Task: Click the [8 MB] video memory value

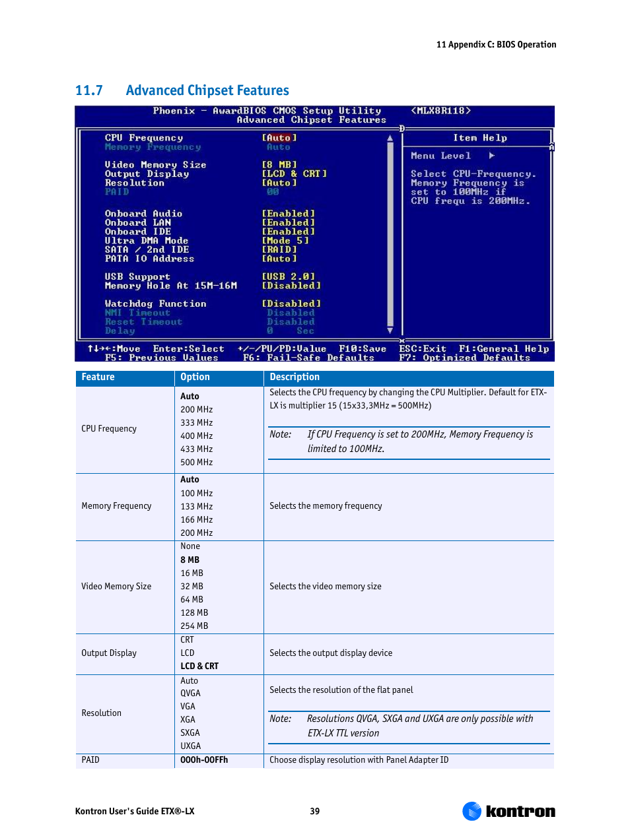Action: coord(279,165)
